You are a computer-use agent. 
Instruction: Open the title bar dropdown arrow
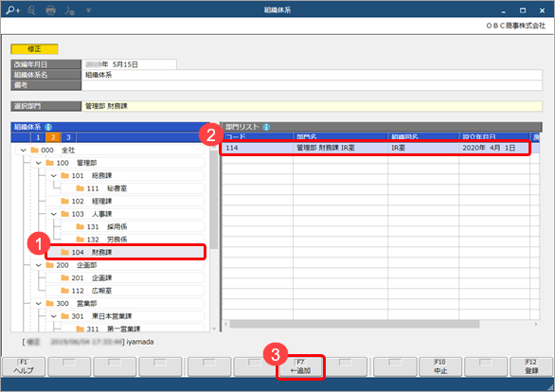pyautogui.click(x=88, y=10)
